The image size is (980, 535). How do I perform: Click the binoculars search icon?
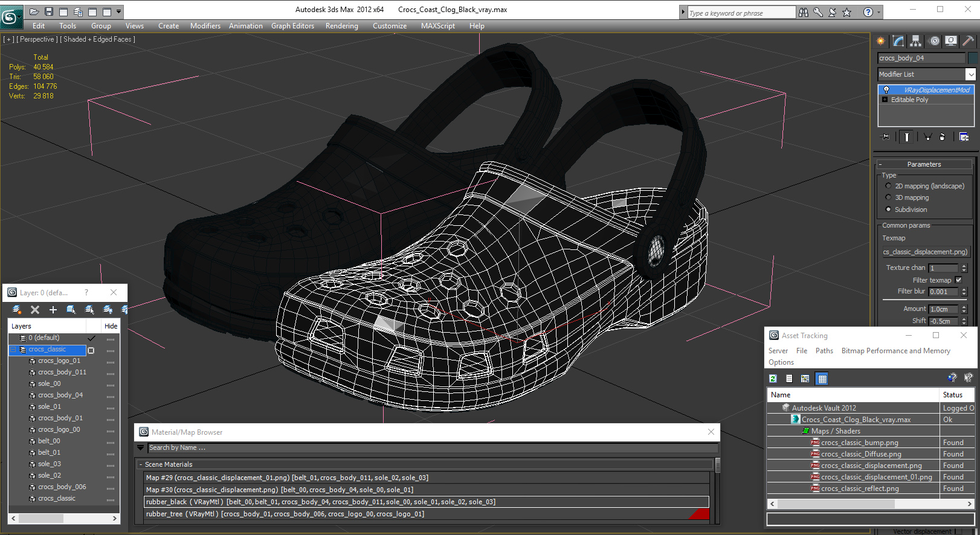click(x=804, y=12)
